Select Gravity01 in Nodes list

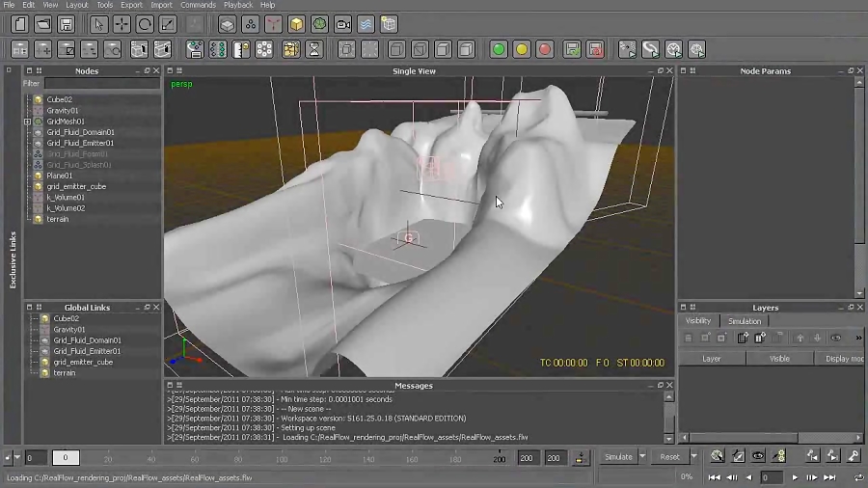[x=62, y=111]
